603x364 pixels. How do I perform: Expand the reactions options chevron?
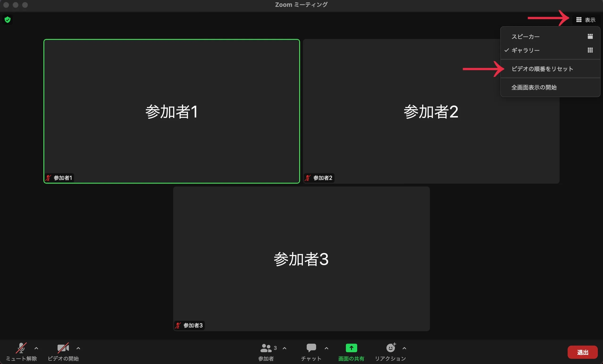404,348
